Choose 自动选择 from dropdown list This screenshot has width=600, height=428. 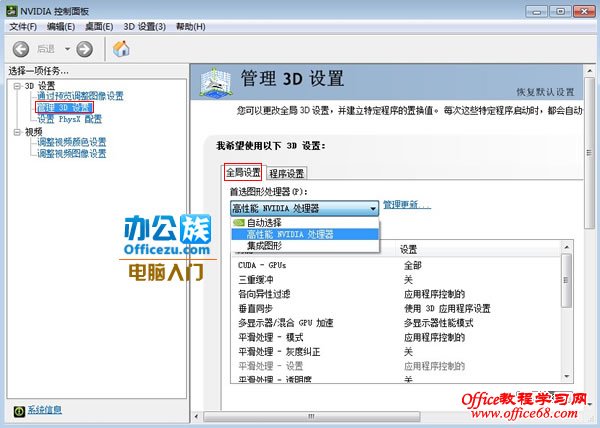pos(305,223)
